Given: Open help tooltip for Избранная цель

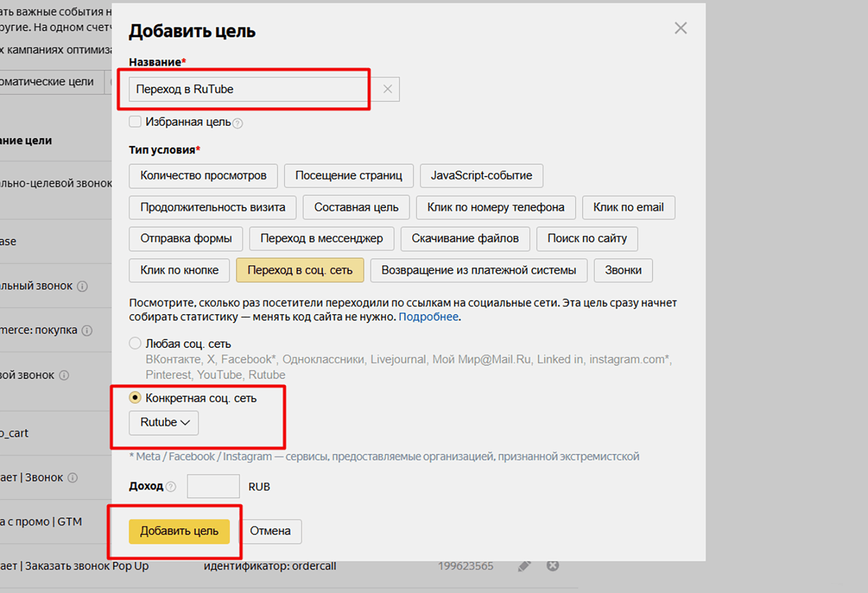Looking at the screenshot, I should coord(238,123).
